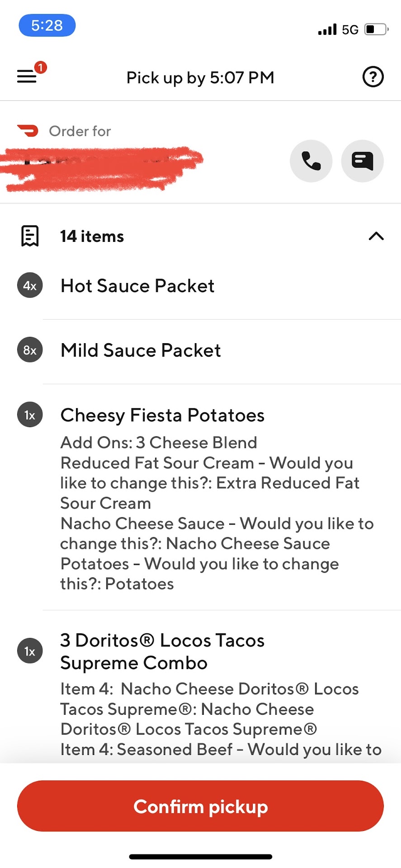Tap the 4x quantity badge

coord(30,286)
